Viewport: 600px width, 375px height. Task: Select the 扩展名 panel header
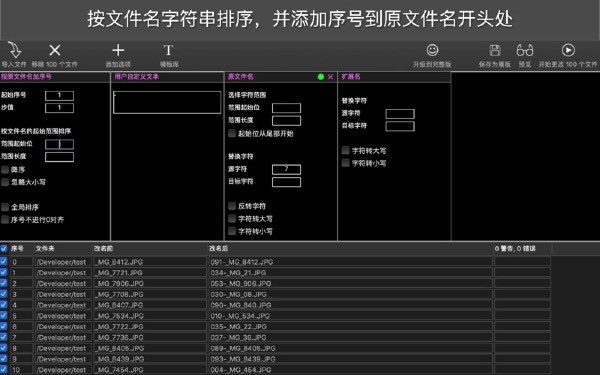point(394,77)
